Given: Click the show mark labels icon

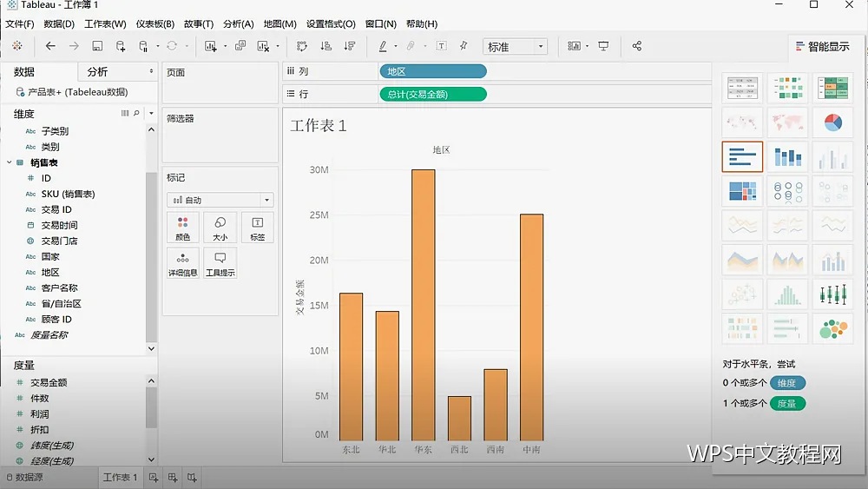Looking at the screenshot, I should pyautogui.click(x=441, y=46).
